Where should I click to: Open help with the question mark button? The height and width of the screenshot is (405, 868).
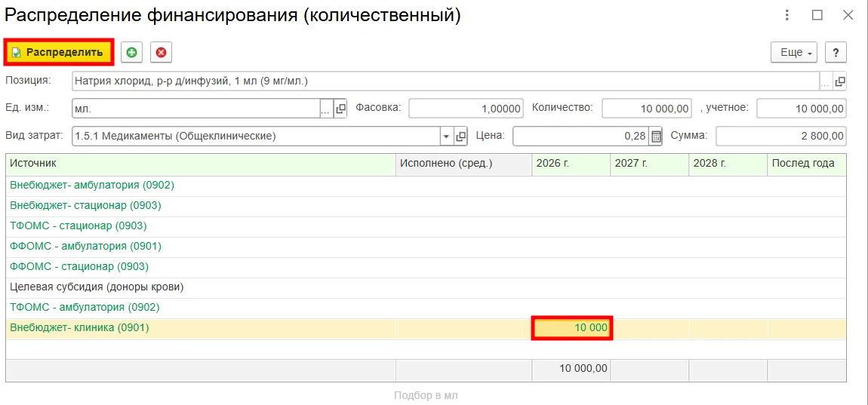836,53
